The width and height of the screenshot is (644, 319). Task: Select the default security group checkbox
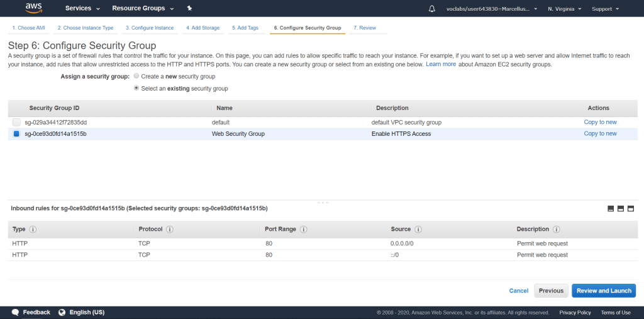point(16,123)
